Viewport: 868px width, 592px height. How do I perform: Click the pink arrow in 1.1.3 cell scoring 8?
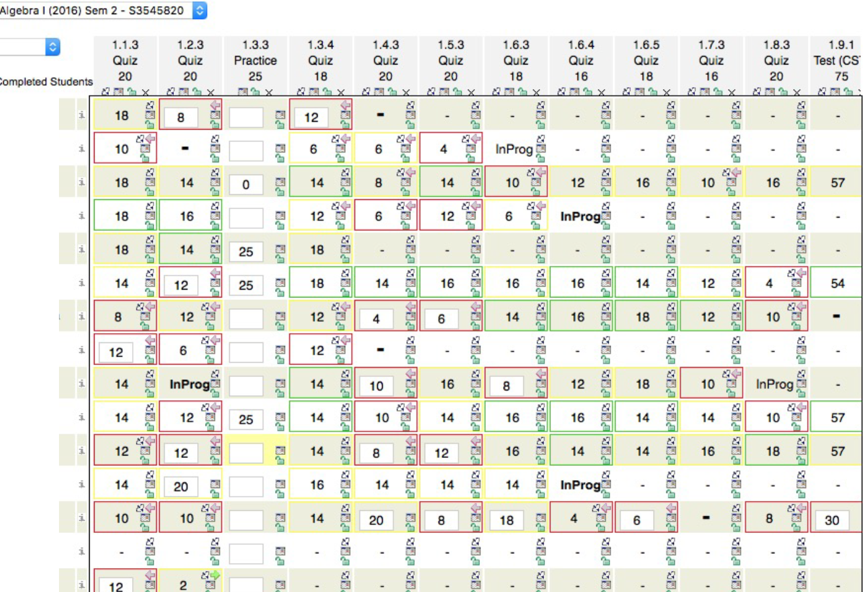[x=149, y=306]
